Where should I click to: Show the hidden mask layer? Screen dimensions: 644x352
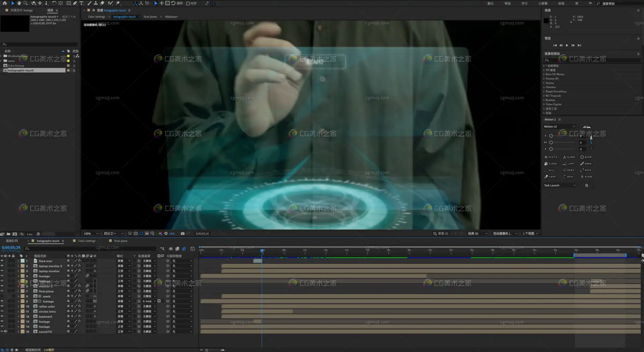pos(2,296)
